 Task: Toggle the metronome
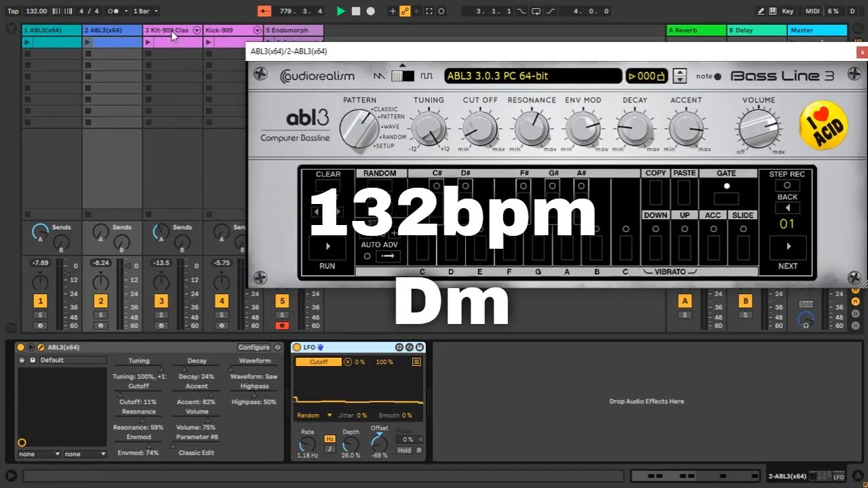(x=113, y=11)
